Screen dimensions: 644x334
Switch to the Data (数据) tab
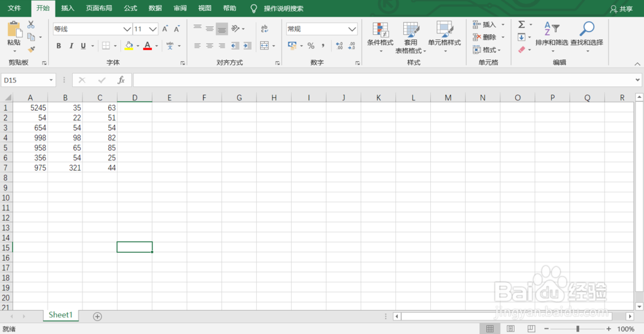[155, 8]
